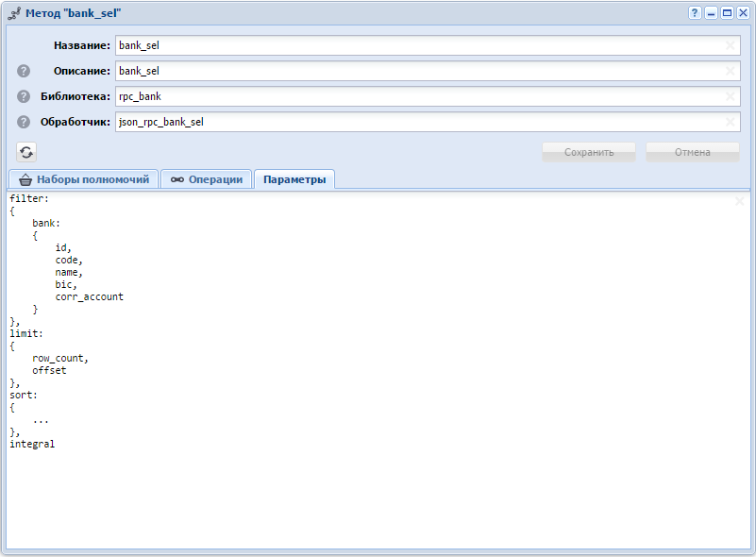The width and height of the screenshot is (756, 557).
Task: Close the bank_sel method window
Action: (x=743, y=13)
